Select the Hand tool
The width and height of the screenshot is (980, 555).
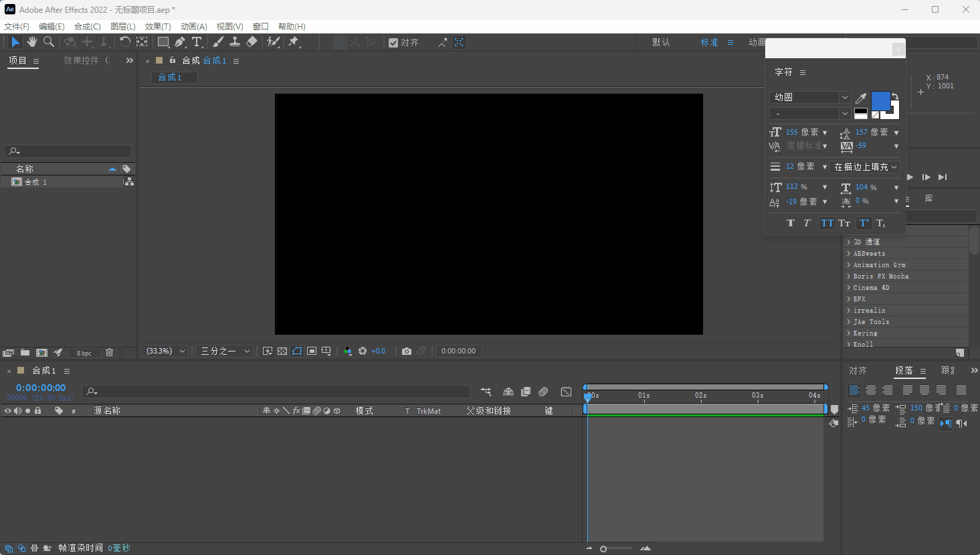click(31, 42)
